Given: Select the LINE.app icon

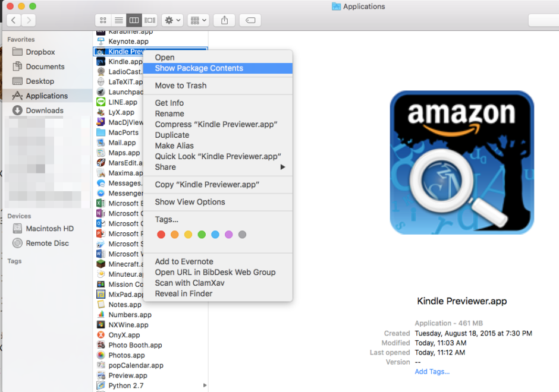Looking at the screenshot, I should 101,102.
